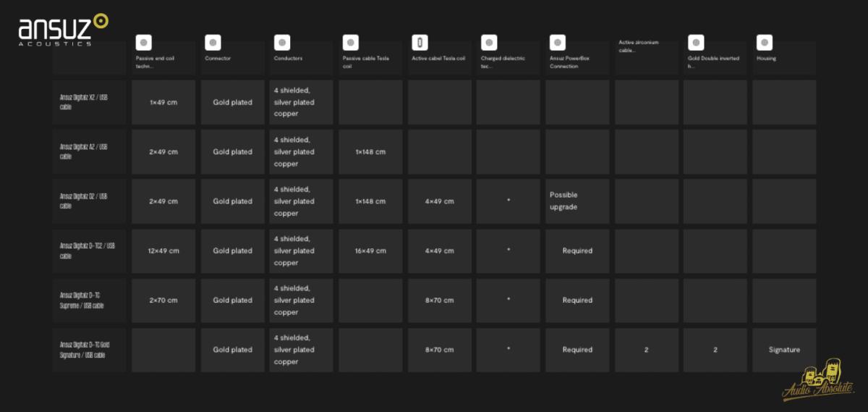Click the icon above Ansuz PowerBox Connection
Image resolution: width=868 pixels, height=412 pixels.
pos(558,43)
